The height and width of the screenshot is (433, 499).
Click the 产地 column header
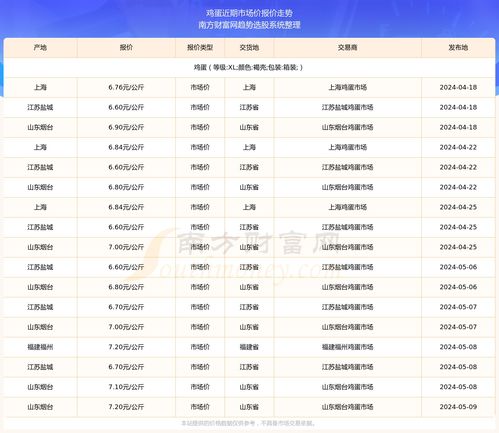pyautogui.click(x=40, y=48)
